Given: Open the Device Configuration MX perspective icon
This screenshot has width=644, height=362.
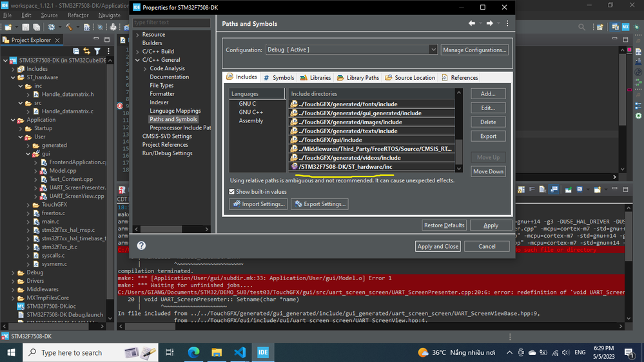Looking at the screenshot, I should coord(625,27).
